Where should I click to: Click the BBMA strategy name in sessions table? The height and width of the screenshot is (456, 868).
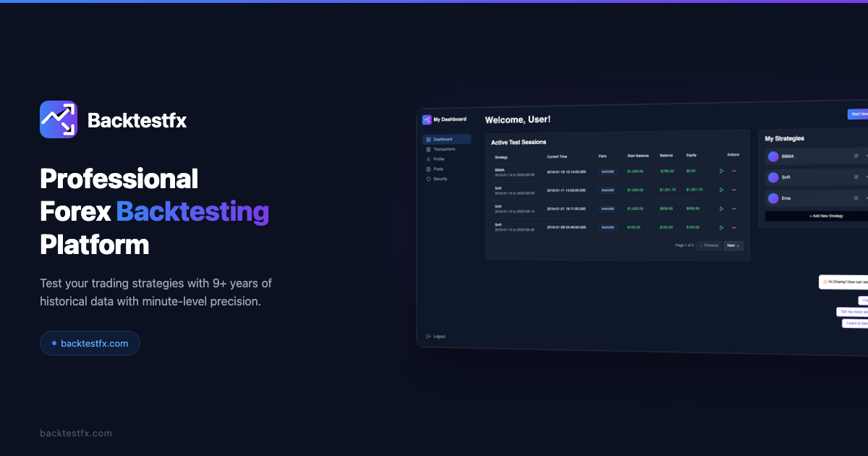click(x=500, y=169)
